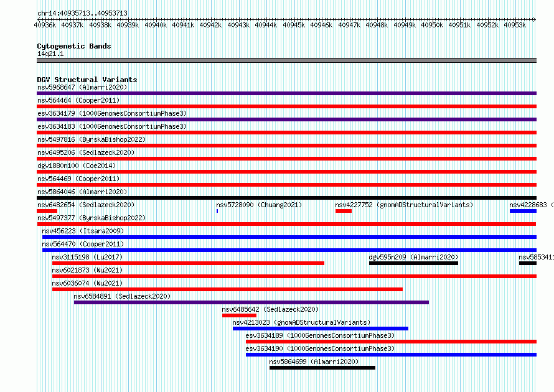Screen dimensions: 554x392
Task: Select the short red nsv6485642 bar
Action: [239, 315]
